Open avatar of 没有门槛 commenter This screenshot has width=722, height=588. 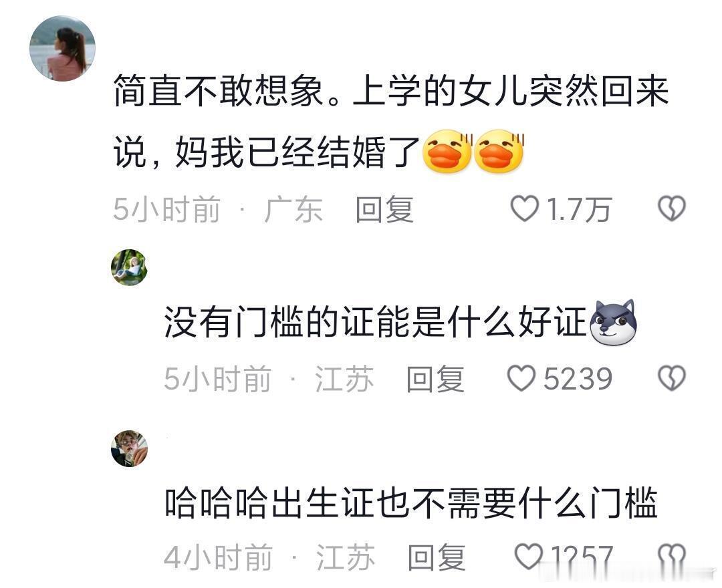[130, 267]
